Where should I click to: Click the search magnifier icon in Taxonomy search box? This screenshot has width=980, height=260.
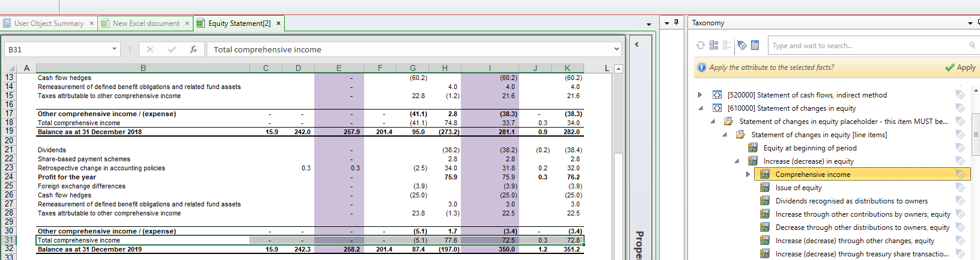(972, 45)
